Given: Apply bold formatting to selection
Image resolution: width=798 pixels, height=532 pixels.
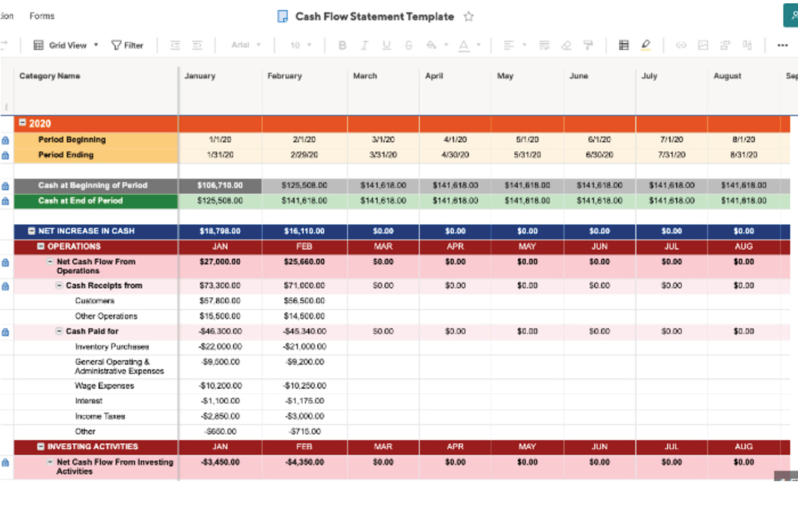Looking at the screenshot, I should tap(342, 45).
